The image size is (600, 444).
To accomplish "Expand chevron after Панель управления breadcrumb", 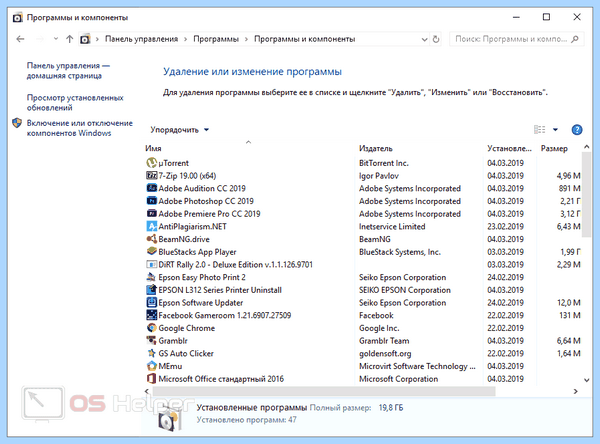I will coord(186,39).
